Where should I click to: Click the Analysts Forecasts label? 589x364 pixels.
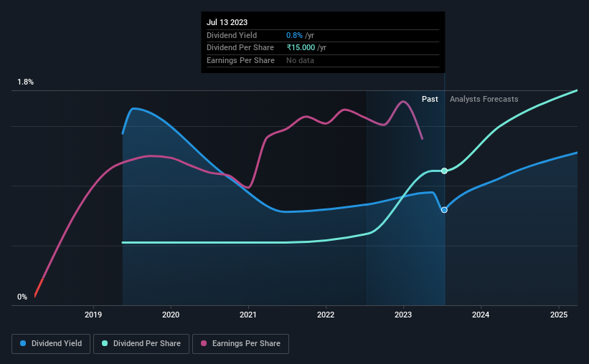pos(484,99)
